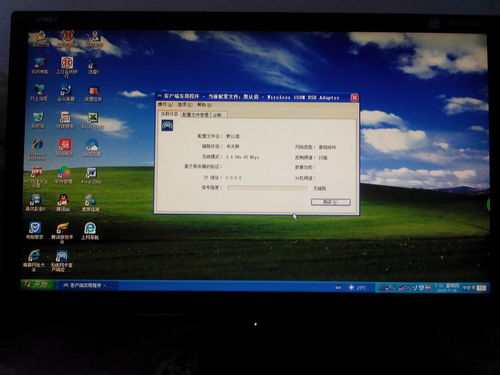This screenshot has width=500, height=375.
Task: Open the red round bank icon in top row
Action: tap(68, 41)
